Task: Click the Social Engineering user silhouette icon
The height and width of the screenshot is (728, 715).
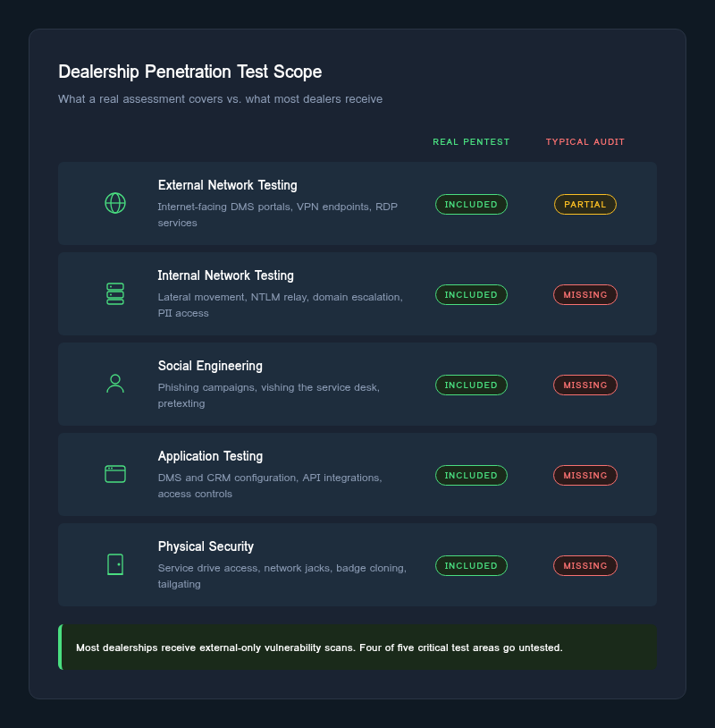Action: [x=114, y=384]
